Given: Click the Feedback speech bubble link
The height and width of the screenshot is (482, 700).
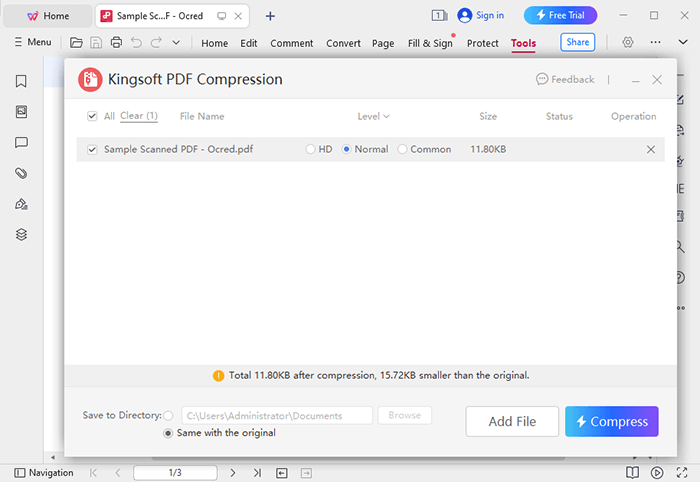Looking at the screenshot, I should tap(565, 79).
